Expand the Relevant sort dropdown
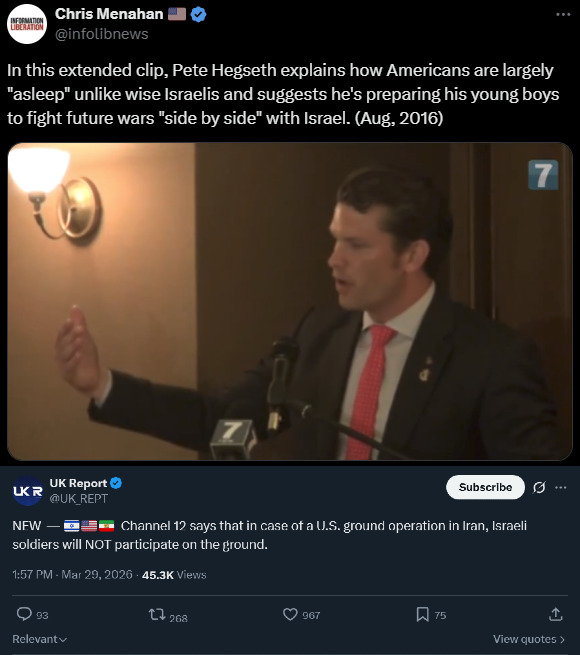Image resolution: width=580 pixels, height=655 pixels. [40, 639]
